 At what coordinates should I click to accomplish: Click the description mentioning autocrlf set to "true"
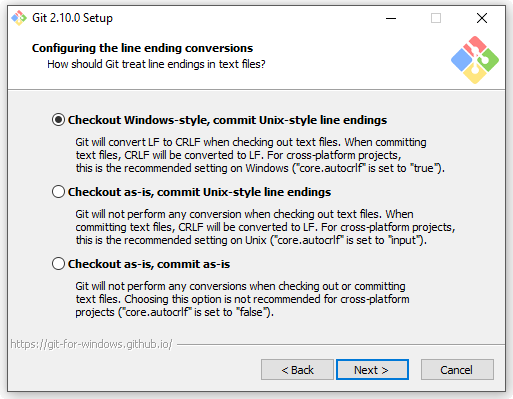(260, 155)
